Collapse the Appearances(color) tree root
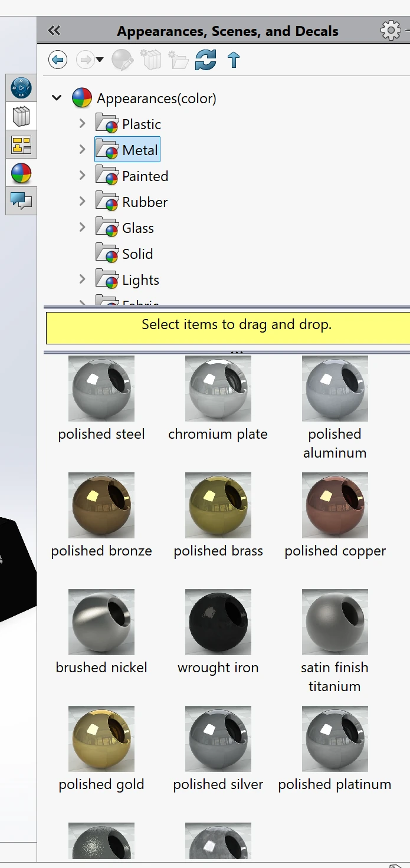 [x=57, y=98]
